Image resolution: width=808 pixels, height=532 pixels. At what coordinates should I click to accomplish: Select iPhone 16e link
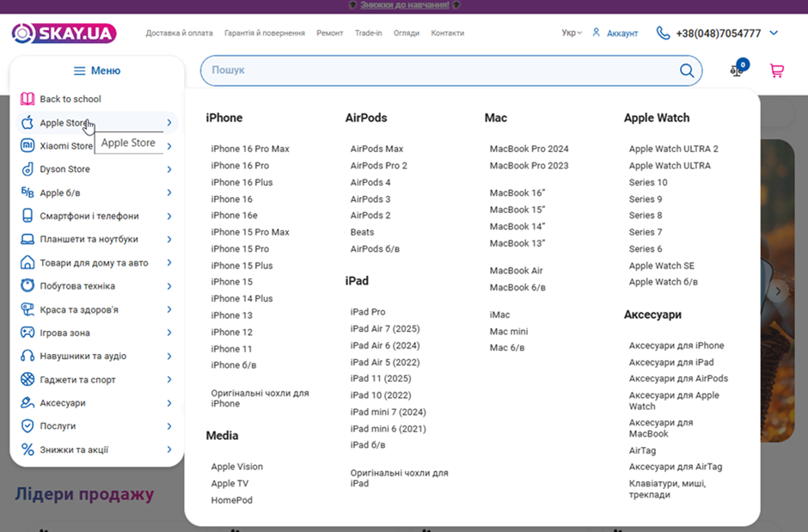[x=234, y=215]
